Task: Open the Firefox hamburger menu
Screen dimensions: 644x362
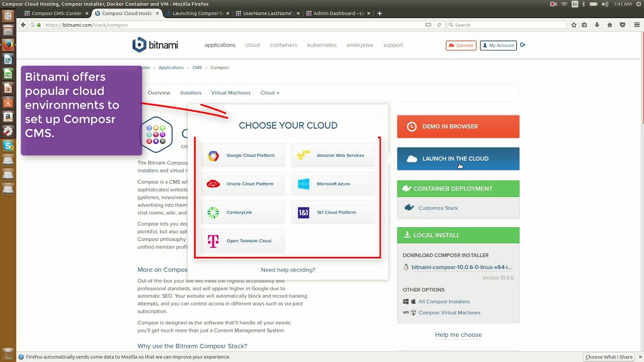Action: click(x=636, y=25)
